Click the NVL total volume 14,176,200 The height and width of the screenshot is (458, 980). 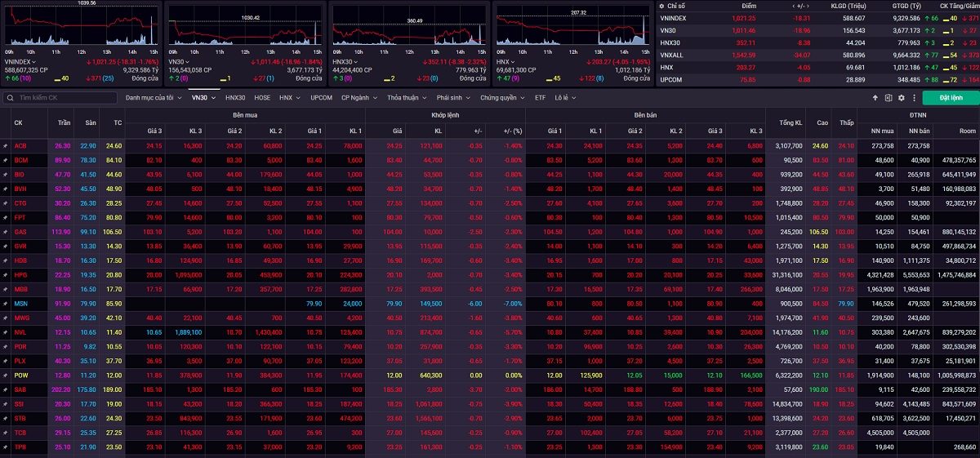pos(789,332)
